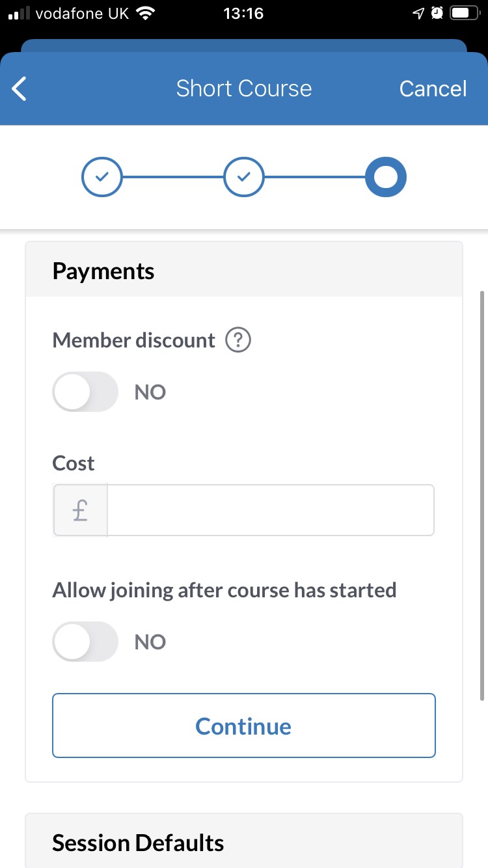Screen dimensions: 488x868
Task: Open the Member discount help tooltip
Action: [x=238, y=340]
